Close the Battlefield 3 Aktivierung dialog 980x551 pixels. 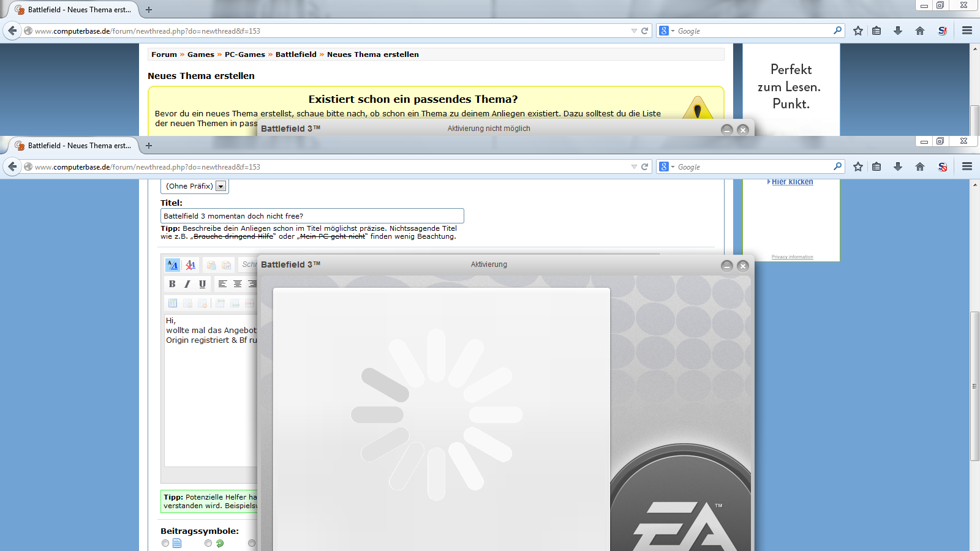(743, 266)
